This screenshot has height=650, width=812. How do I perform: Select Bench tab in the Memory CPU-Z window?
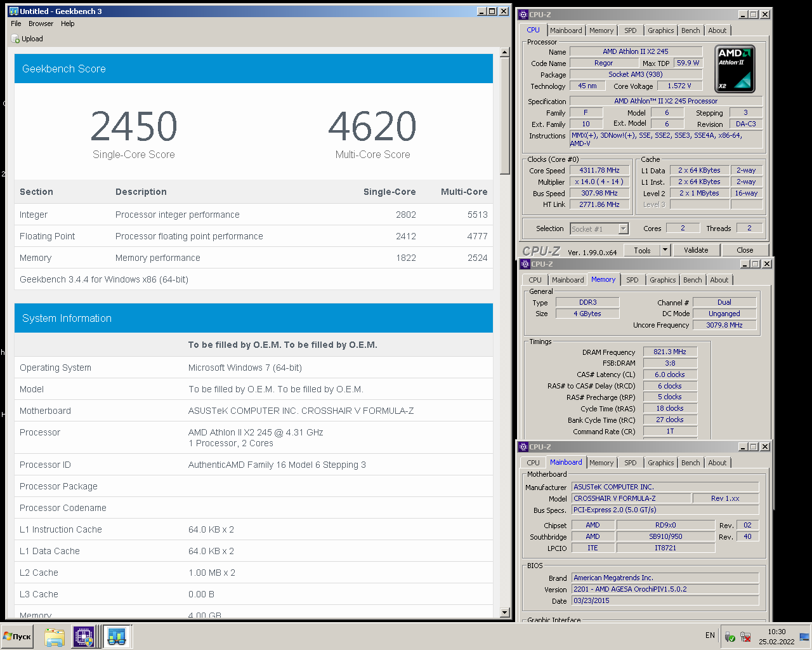[693, 280]
